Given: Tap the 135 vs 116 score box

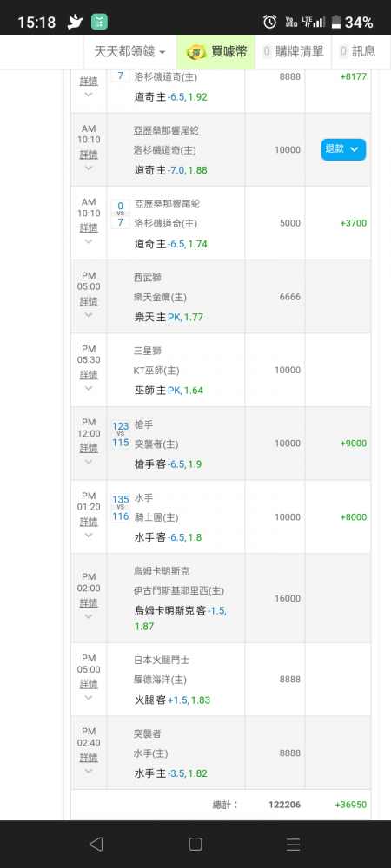Looking at the screenshot, I should 121,508.
